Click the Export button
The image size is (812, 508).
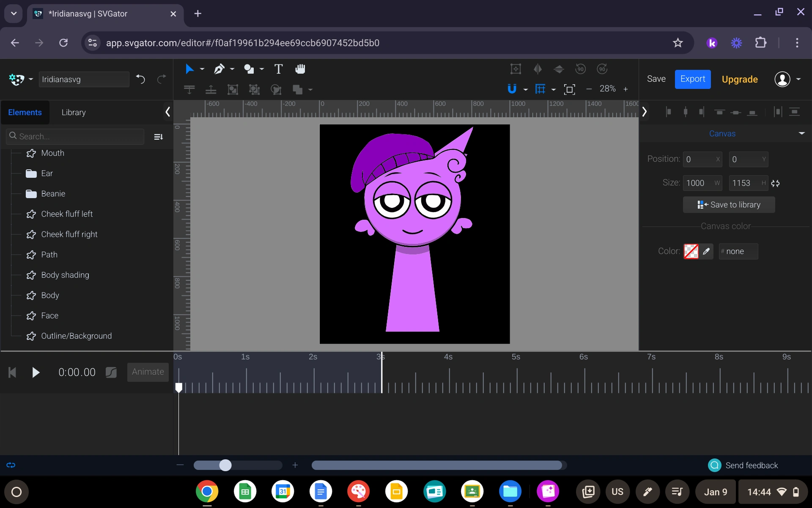tap(692, 79)
